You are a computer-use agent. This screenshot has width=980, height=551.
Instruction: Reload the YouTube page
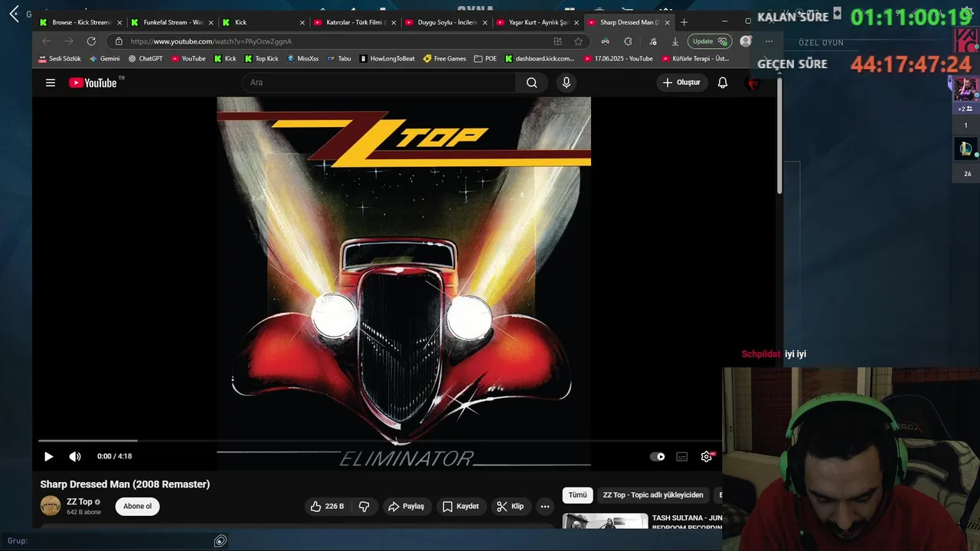click(x=91, y=41)
